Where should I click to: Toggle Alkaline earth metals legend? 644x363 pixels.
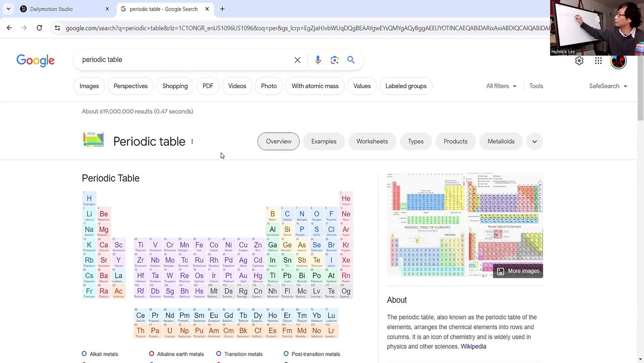coord(176,354)
